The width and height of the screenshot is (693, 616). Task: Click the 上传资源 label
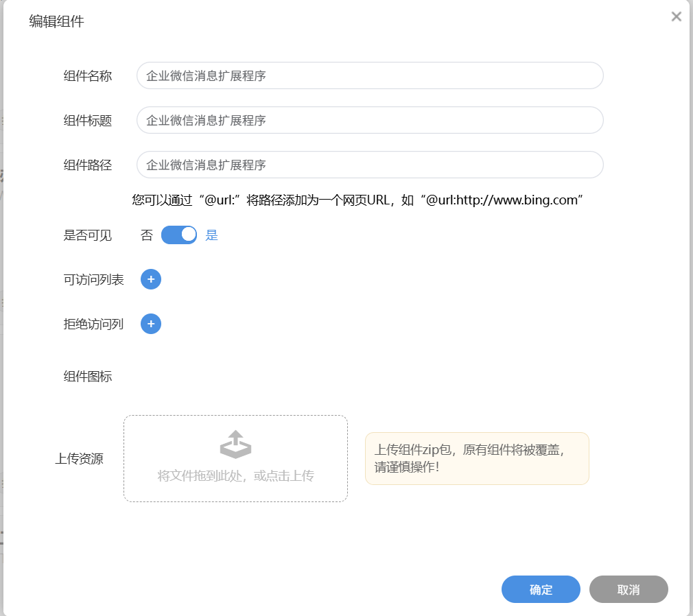(79, 459)
